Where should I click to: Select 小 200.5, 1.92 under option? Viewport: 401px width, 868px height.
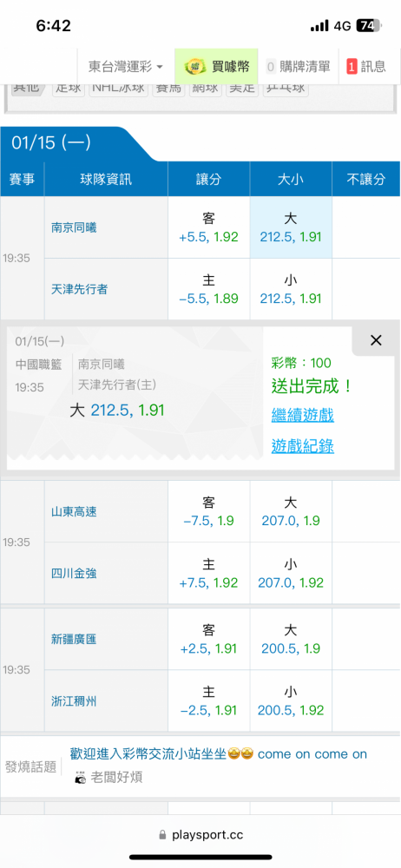[x=291, y=700]
